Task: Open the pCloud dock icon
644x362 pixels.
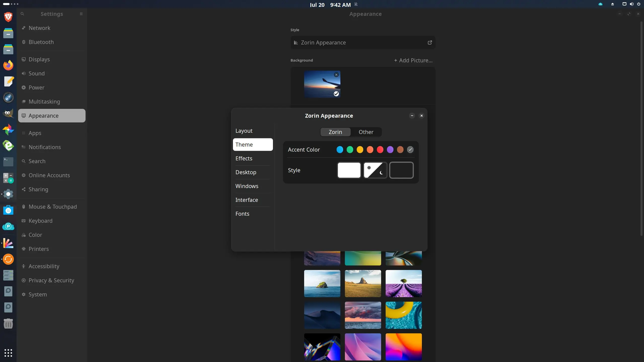Action: (x=8, y=226)
